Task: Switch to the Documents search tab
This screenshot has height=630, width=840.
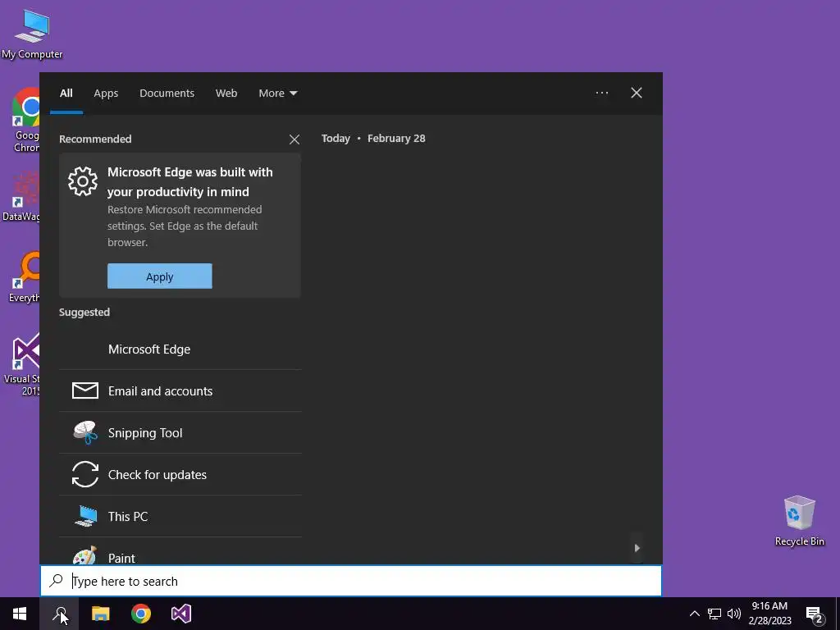Action: [x=167, y=94]
